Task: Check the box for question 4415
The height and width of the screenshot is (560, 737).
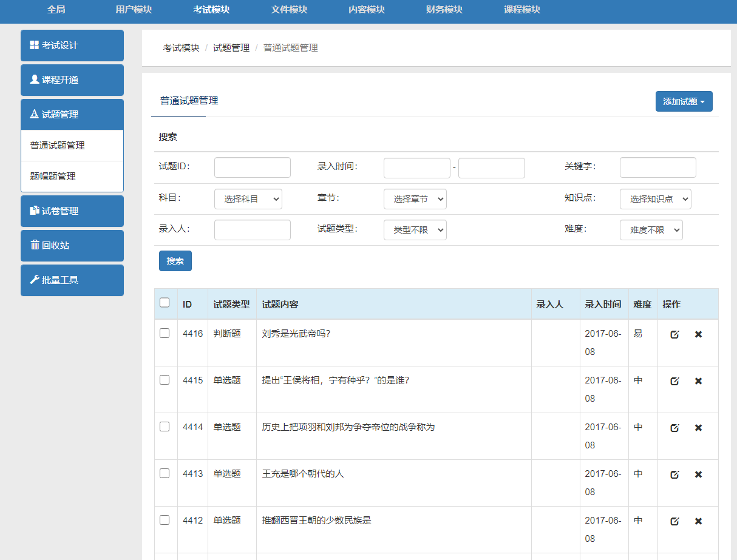Action: click(165, 380)
